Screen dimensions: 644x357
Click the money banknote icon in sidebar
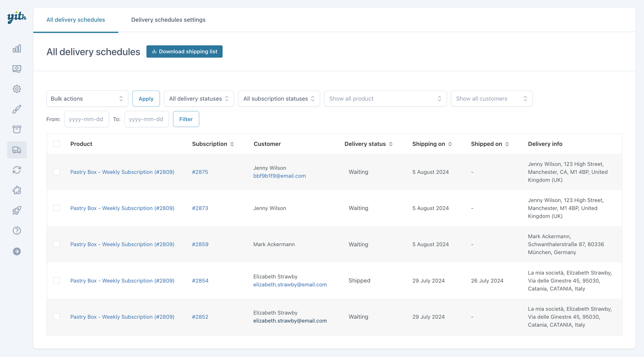[x=17, y=69]
